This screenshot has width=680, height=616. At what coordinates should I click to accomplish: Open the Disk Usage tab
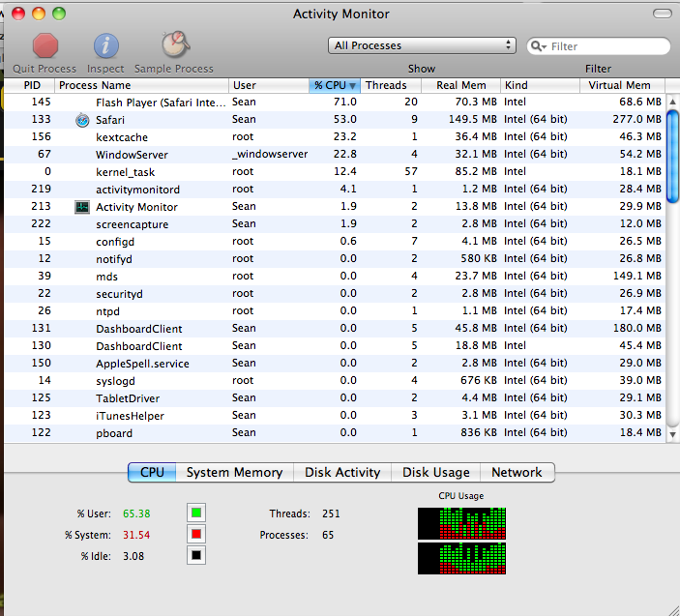[436, 472]
